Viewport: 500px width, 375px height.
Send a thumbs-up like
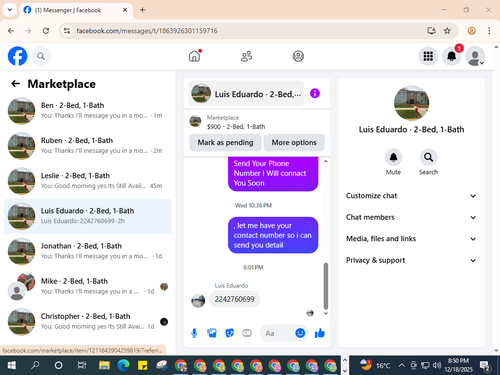click(319, 333)
